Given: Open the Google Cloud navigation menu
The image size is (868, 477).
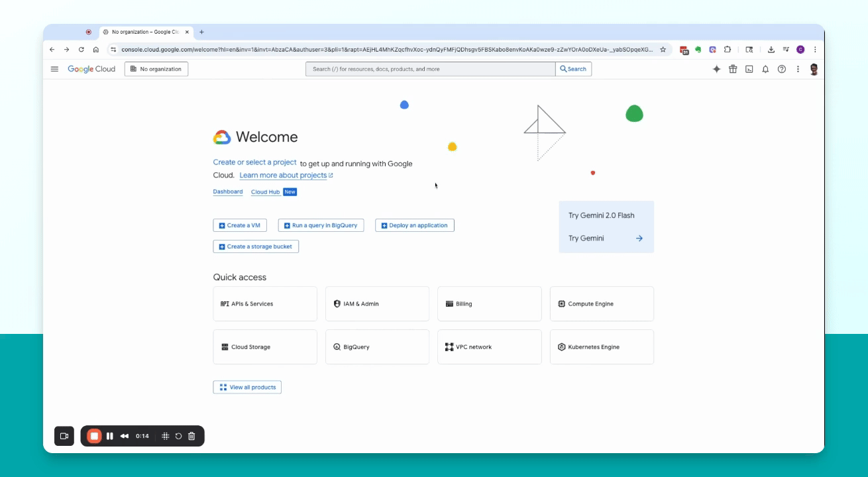Looking at the screenshot, I should (54, 69).
